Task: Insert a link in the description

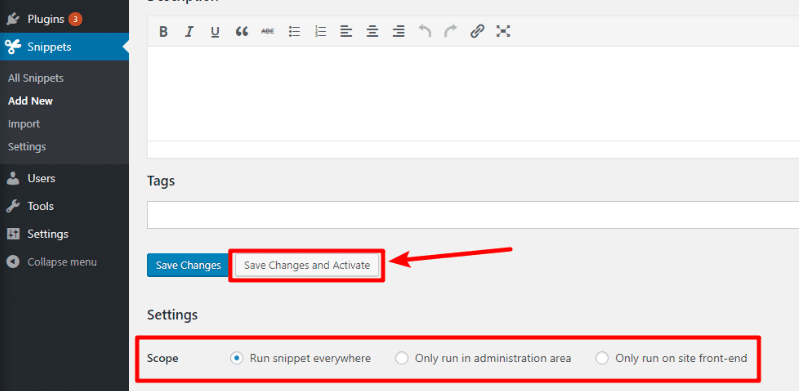Action: click(x=477, y=32)
